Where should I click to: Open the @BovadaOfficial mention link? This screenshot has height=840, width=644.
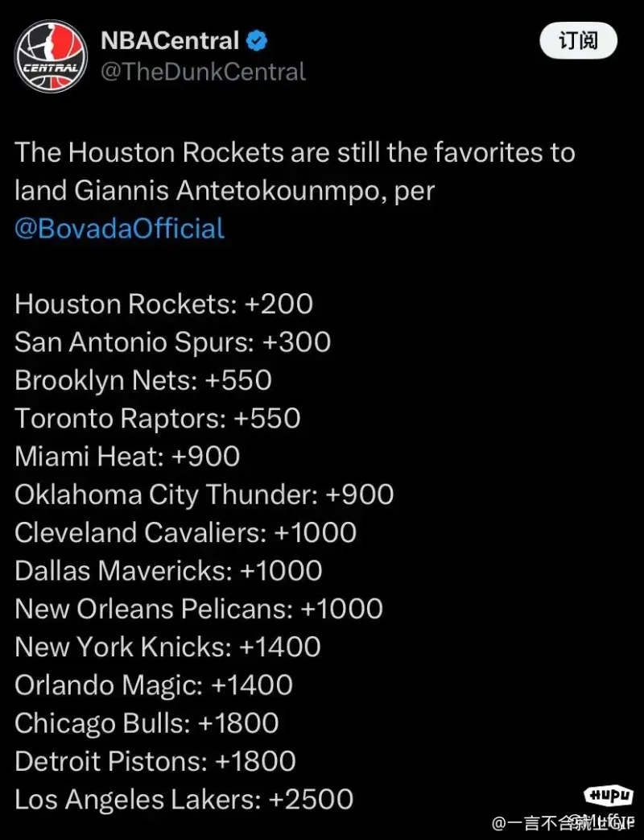pos(119,228)
